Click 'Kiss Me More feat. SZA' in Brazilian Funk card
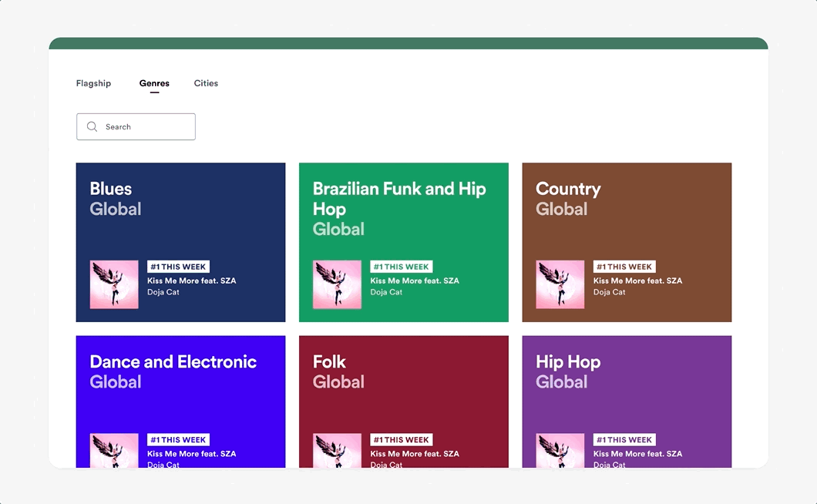 pyautogui.click(x=415, y=281)
